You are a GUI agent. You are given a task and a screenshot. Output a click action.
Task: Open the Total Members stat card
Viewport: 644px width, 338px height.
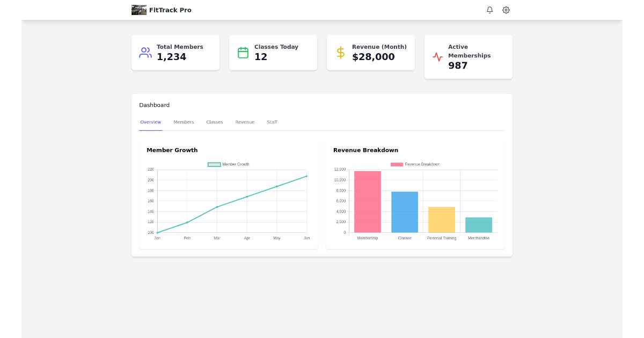pyautogui.click(x=175, y=52)
